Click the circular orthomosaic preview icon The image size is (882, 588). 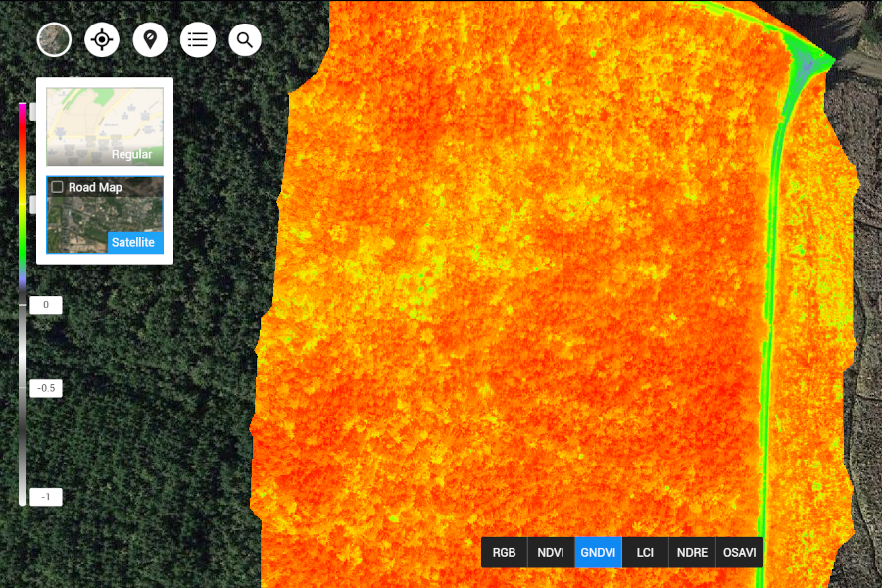(54, 39)
